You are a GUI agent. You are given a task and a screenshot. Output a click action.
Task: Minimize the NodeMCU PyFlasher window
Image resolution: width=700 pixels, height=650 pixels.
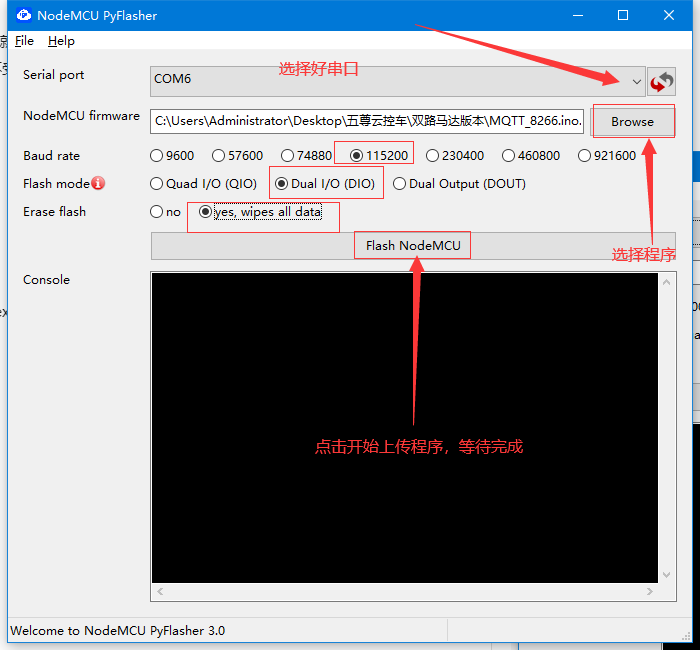point(578,16)
